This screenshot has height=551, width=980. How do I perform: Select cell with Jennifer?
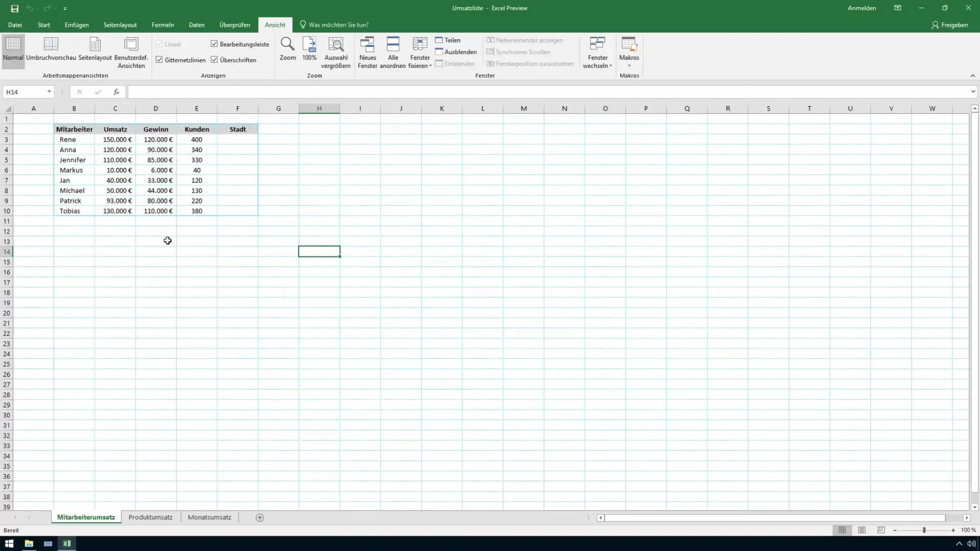74,160
